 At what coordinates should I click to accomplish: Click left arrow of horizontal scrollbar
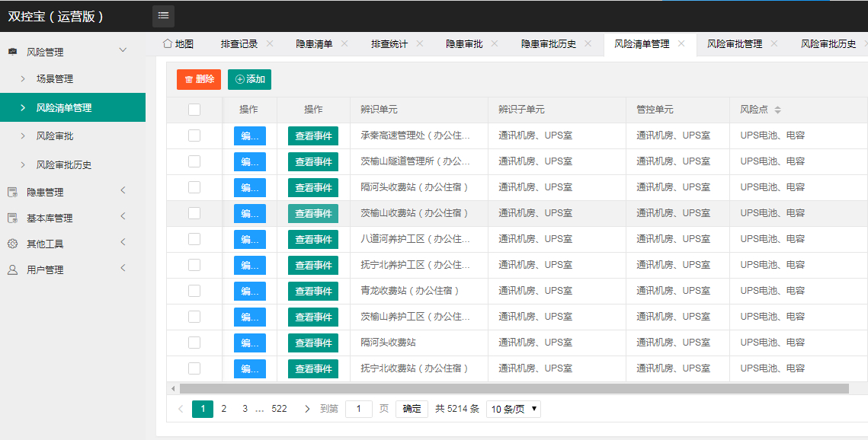[x=173, y=388]
